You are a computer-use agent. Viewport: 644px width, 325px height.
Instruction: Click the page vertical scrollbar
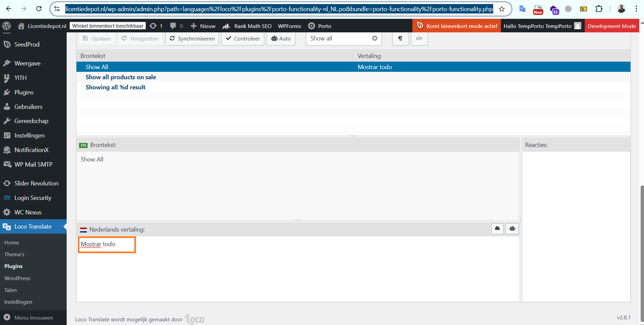pyautogui.click(x=642, y=236)
